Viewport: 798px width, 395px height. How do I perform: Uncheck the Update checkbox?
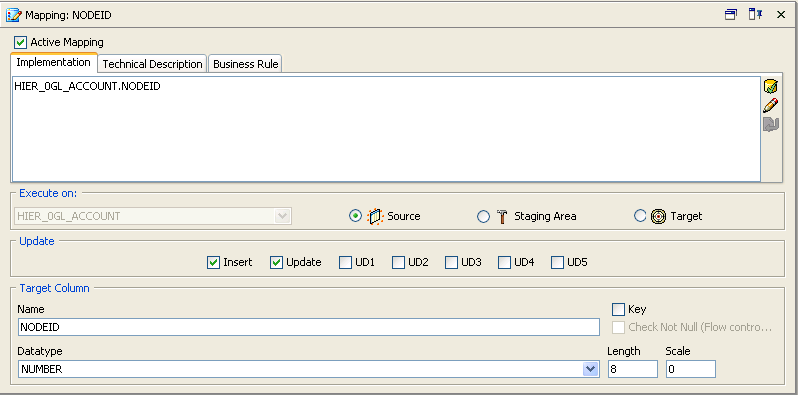(x=276, y=263)
